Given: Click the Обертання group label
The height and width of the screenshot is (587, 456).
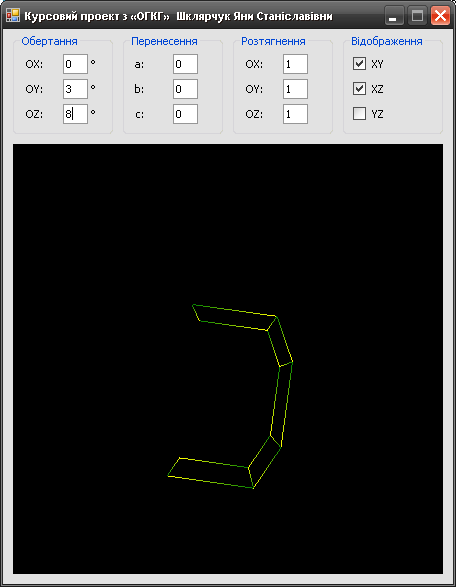Looking at the screenshot, I should [49, 41].
